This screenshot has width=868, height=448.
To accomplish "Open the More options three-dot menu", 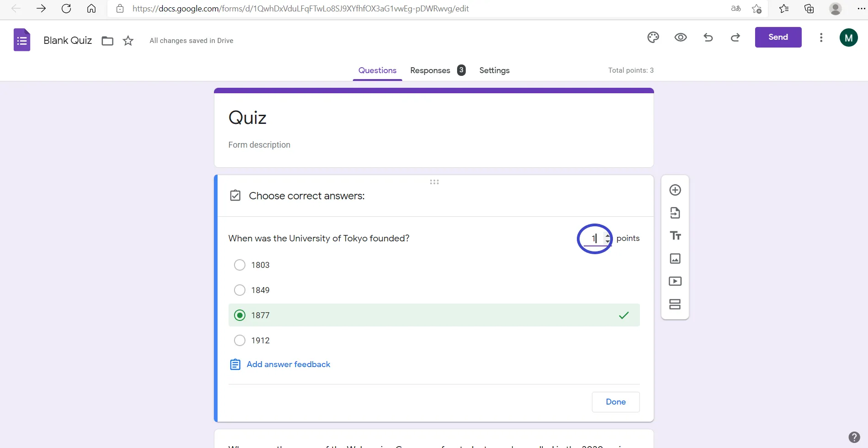I will pos(821,37).
